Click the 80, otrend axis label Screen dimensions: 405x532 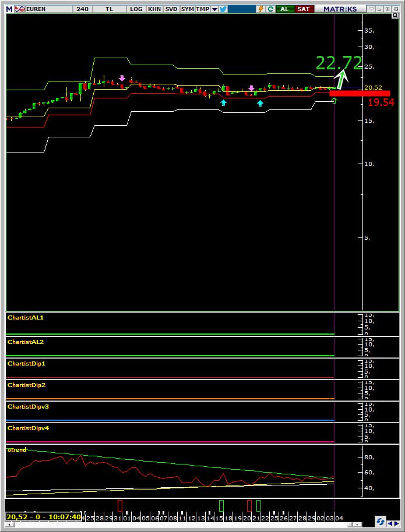pyautogui.click(x=369, y=457)
